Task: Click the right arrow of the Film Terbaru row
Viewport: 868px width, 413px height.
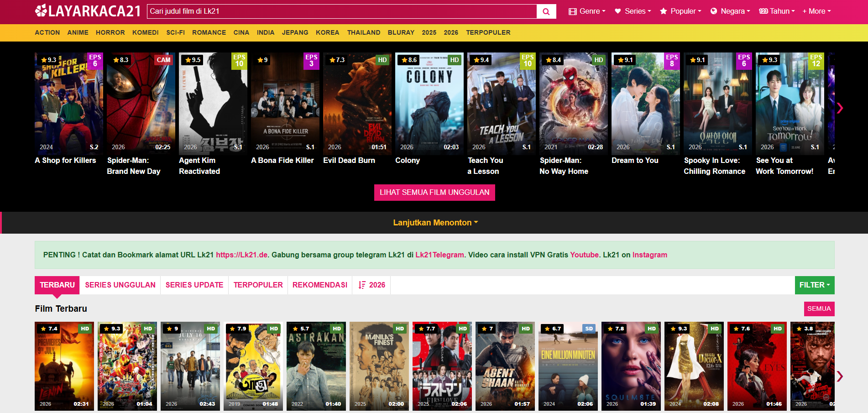Action: pos(840,376)
